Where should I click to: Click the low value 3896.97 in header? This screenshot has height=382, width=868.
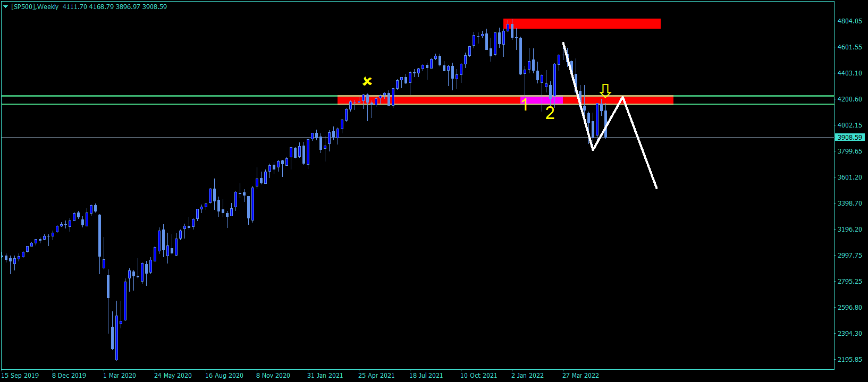[128, 7]
